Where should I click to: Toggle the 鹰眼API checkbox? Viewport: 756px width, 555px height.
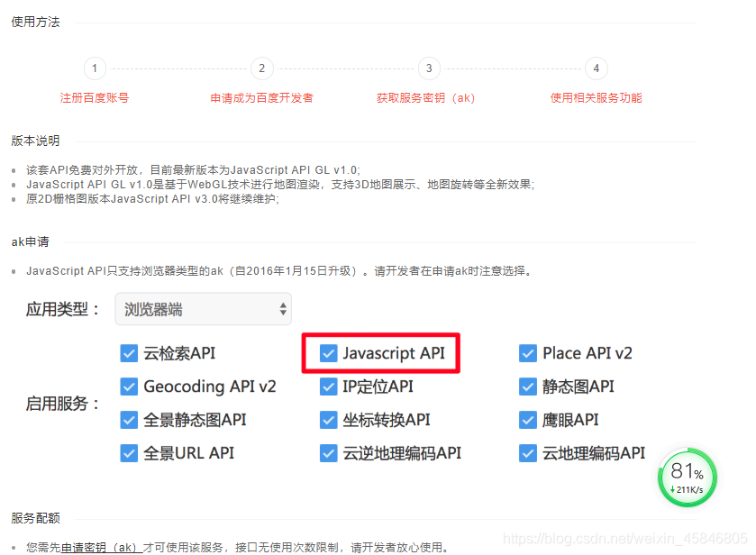[528, 420]
